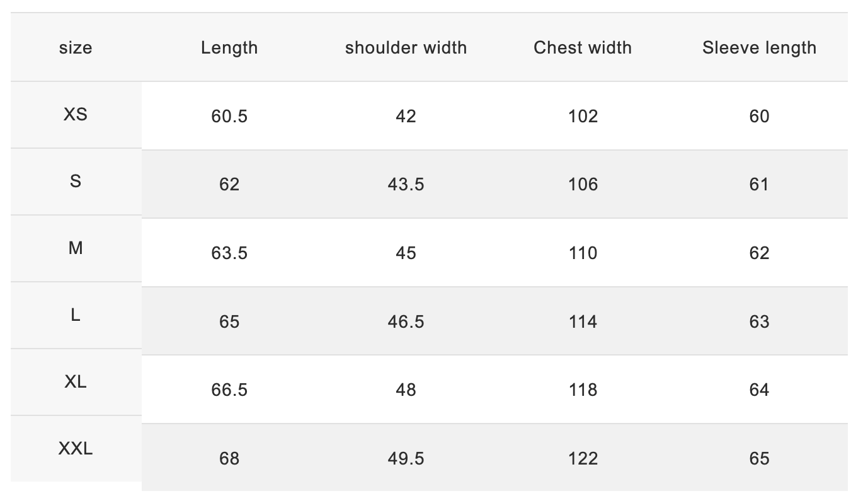This screenshot has width=868, height=503.
Task: Click the XXL chest width value 122
Action: (583, 459)
